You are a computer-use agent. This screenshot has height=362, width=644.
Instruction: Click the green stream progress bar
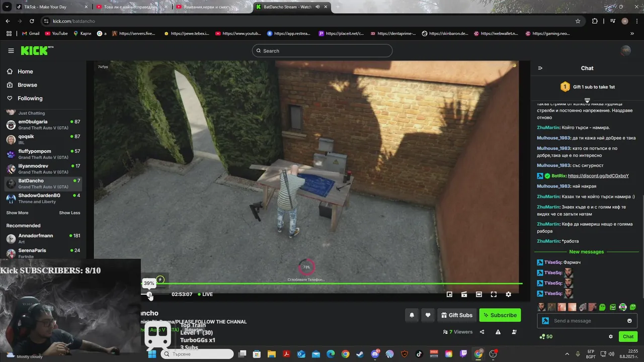tap(332, 284)
